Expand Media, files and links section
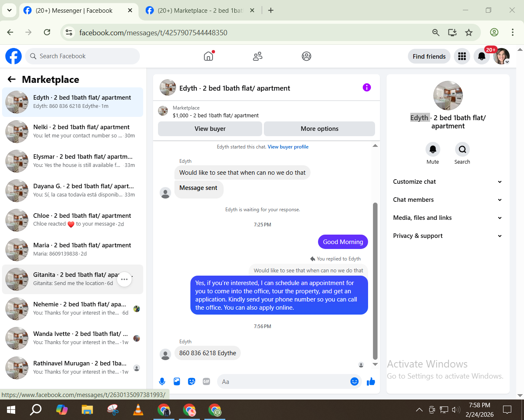The width and height of the screenshot is (524, 420). 448,218
